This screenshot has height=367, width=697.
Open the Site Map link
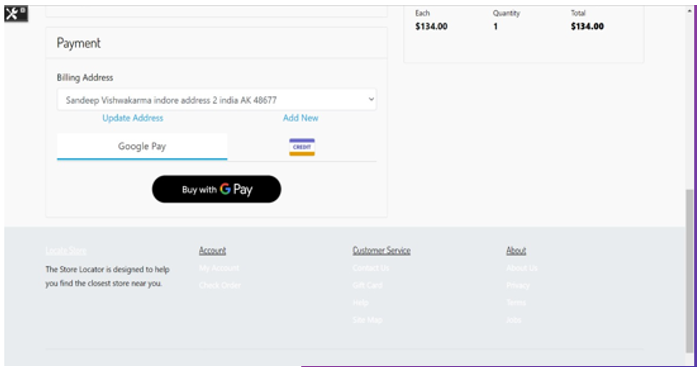pyautogui.click(x=367, y=320)
